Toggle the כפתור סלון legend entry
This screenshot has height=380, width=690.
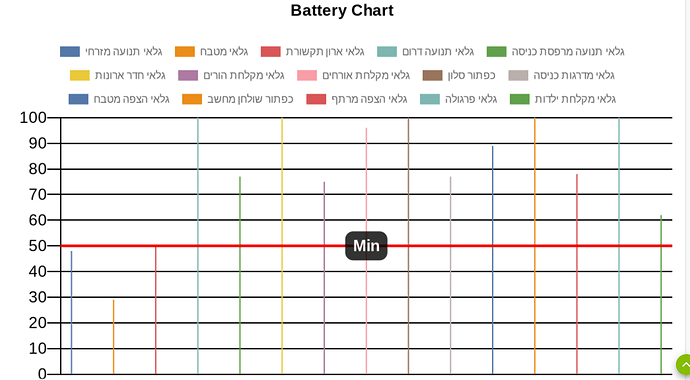tap(459, 75)
